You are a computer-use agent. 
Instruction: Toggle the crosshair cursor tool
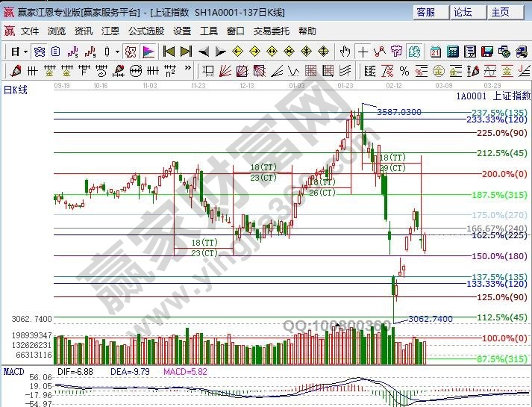[x=363, y=52]
